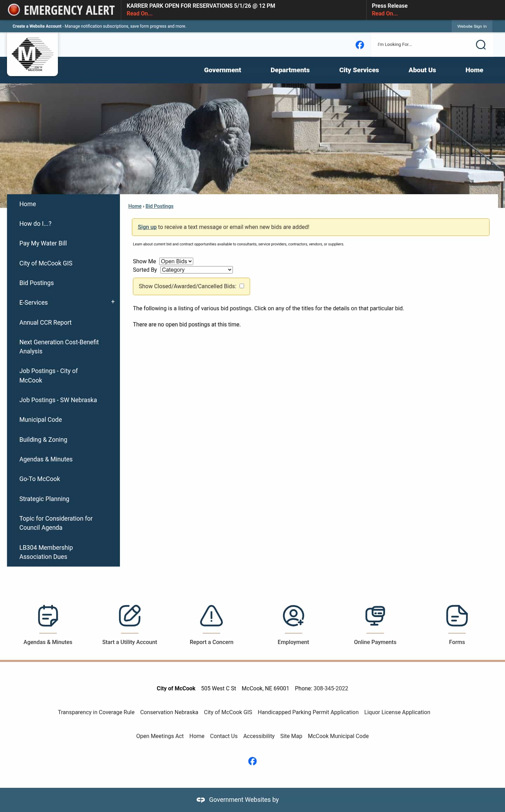This screenshot has width=505, height=812.
Task: Click Site Map footer link
Action: 291,736
